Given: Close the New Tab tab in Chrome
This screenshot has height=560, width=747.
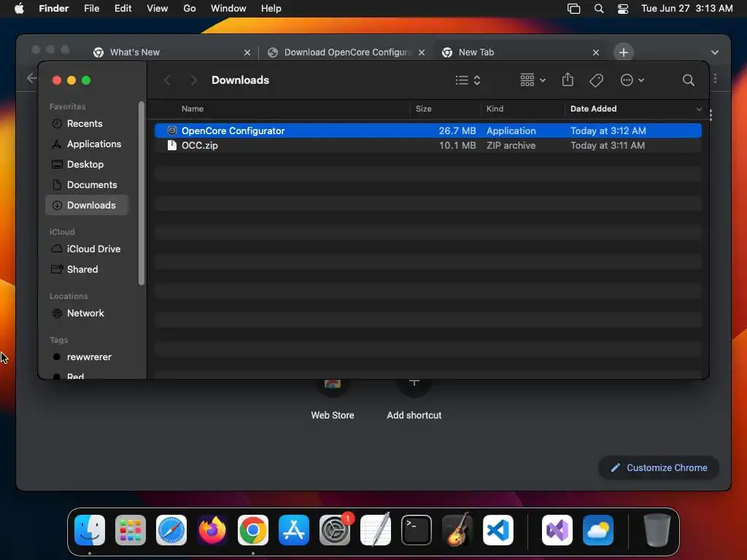Looking at the screenshot, I should [x=595, y=52].
